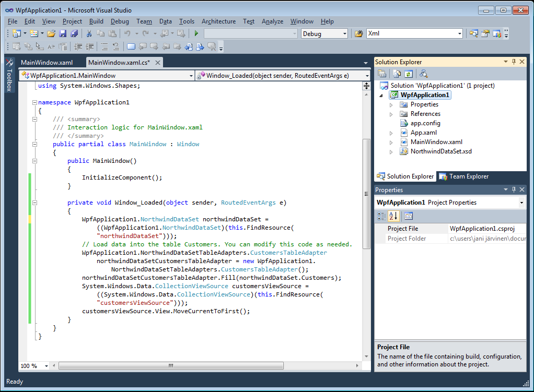Refresh the Solution Explorer
This screenshot has width=534, height=392.
pyautogui.click(x=408, y=73)
